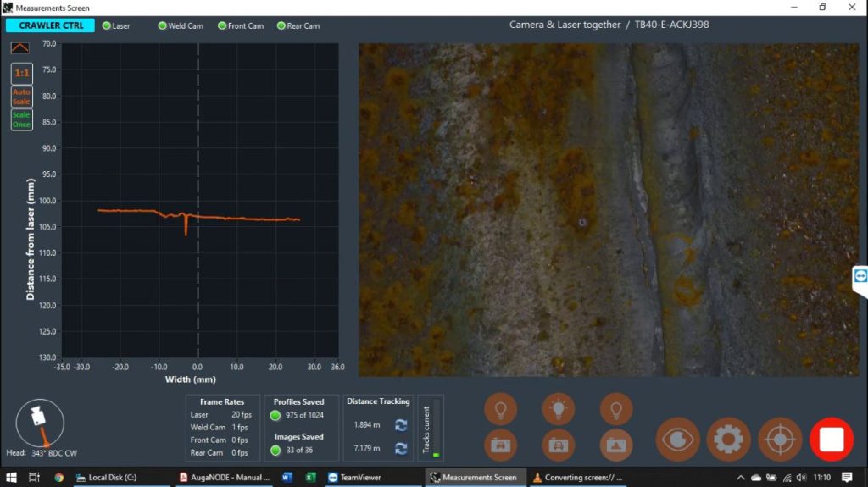Click the Scale Once button
The image size is (868, 487).
point(21,119)
